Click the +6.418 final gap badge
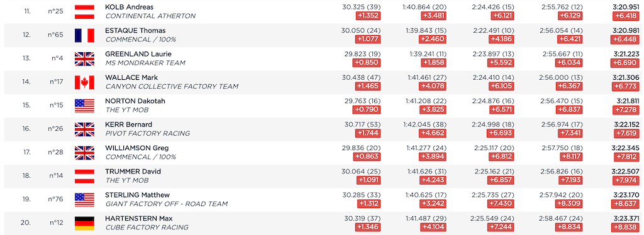Image resolution: width=644 pixels, height=235 pixels. tap(626, 16)
